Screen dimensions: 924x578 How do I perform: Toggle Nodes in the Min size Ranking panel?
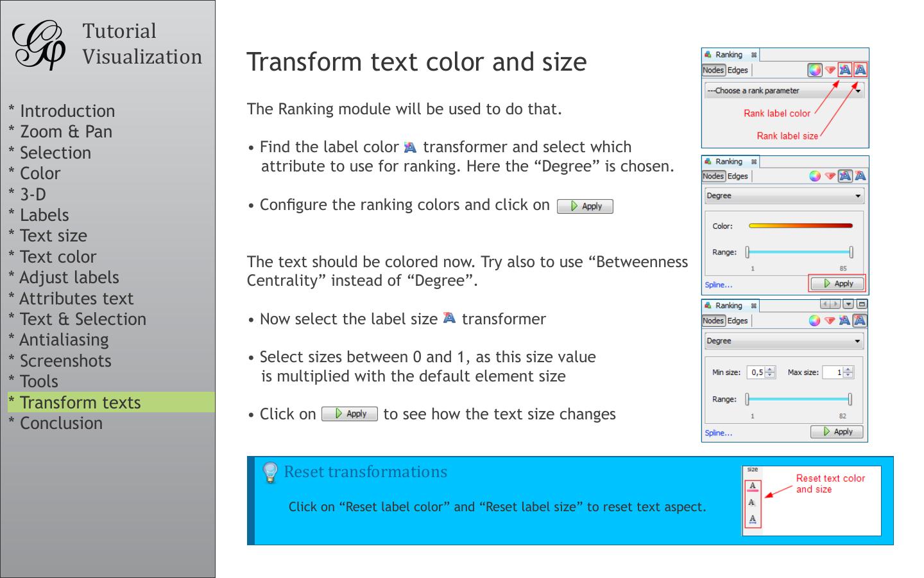click(x=714, y=320)
